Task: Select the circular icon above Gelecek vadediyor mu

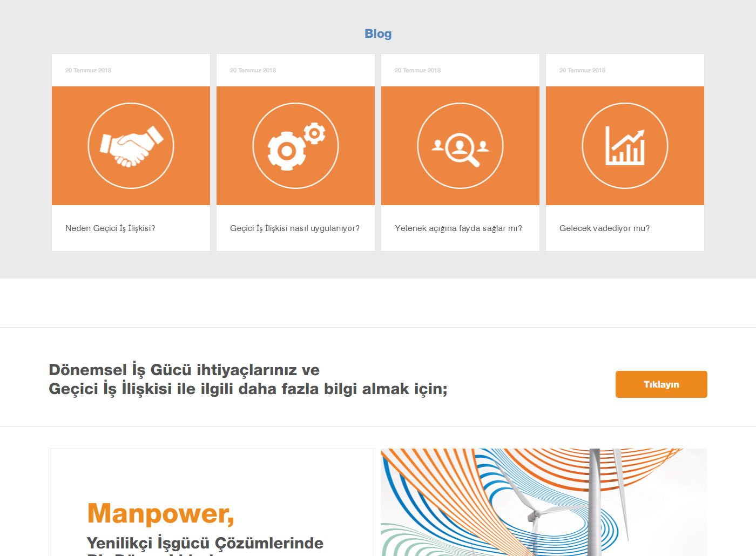Action: coord(624,145)
